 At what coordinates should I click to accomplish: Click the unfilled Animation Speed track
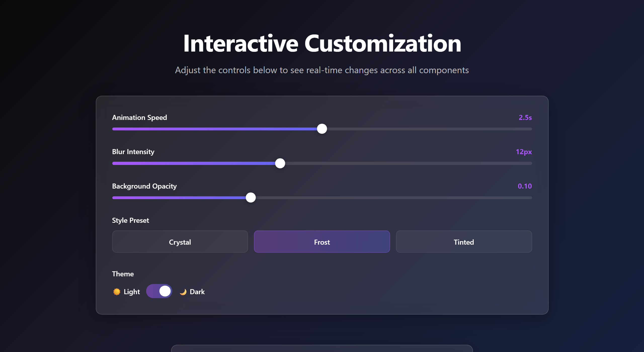[428, 129]
